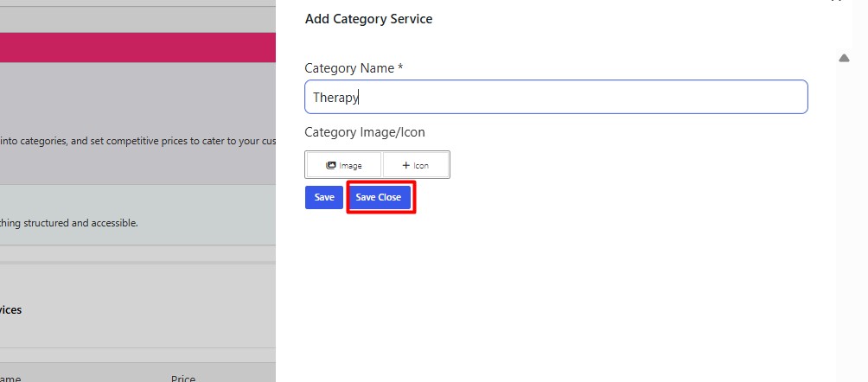Image resolution: width=868 pixels, height=382 pixels.
Task: Click the Price column header
Action: click(x=183, y=379)
